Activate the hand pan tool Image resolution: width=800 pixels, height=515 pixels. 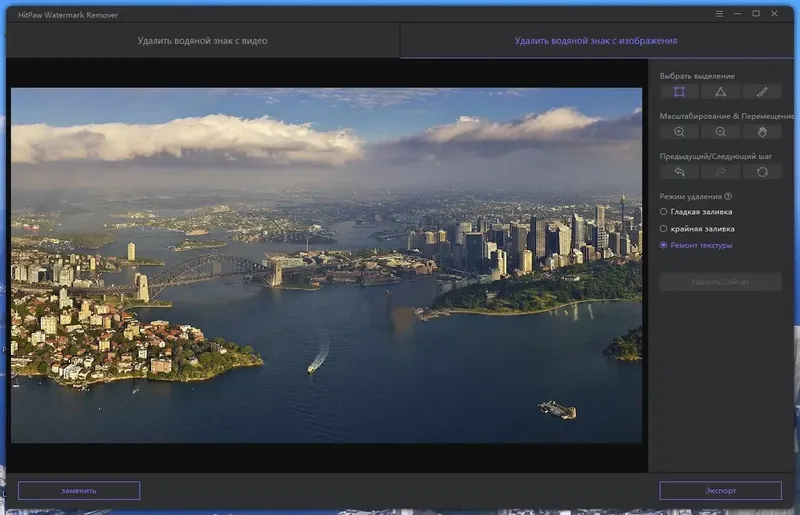coord(762,132)
